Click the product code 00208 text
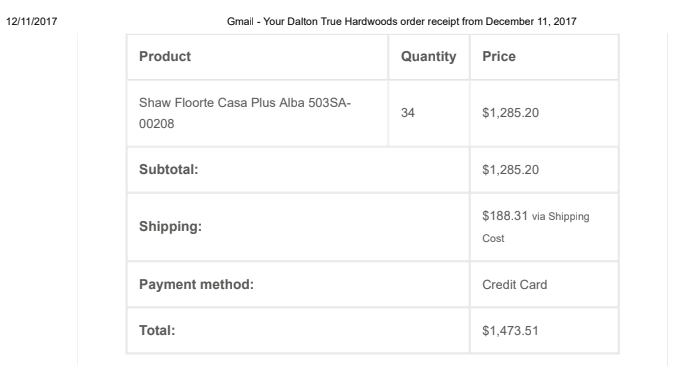 point(157,124)
